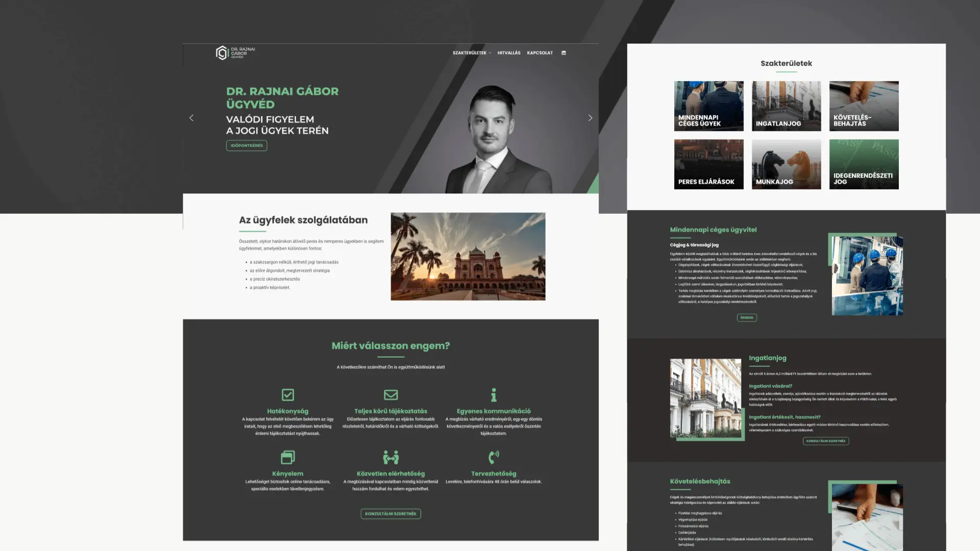Click the phone icon above Tervezhetőség
980x551 pixels.
[493, 457]
